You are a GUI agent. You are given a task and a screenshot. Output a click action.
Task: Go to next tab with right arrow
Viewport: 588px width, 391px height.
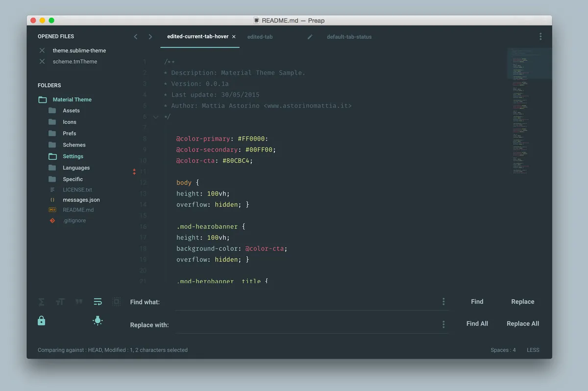(x=150, y=37)
